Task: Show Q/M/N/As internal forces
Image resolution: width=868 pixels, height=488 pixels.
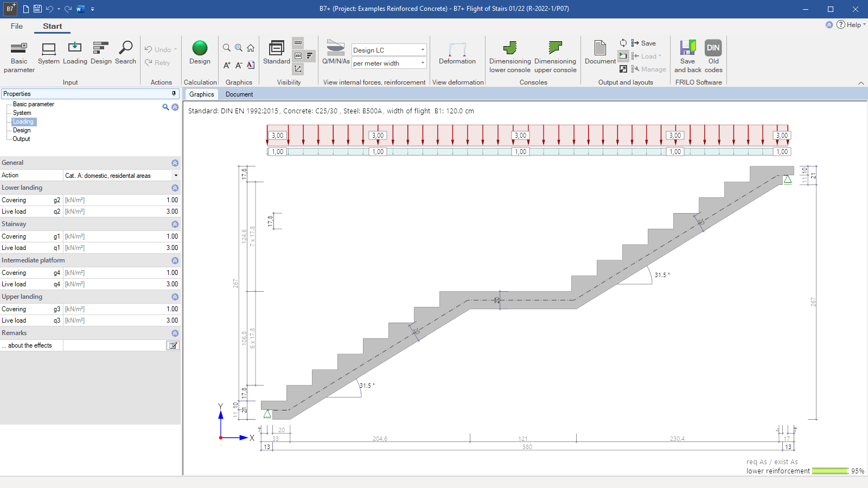Action: tap(336, 53)
